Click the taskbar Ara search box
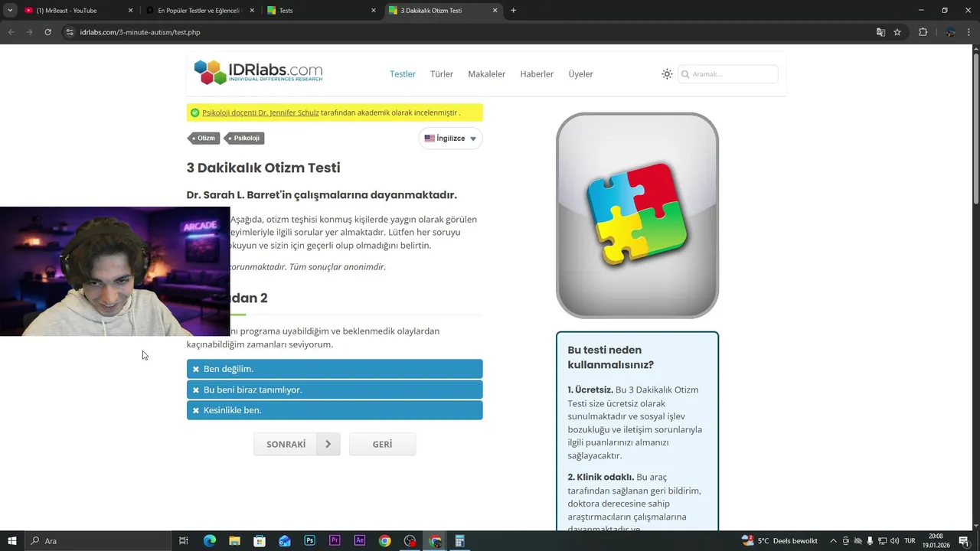 (x=98, y=541)
